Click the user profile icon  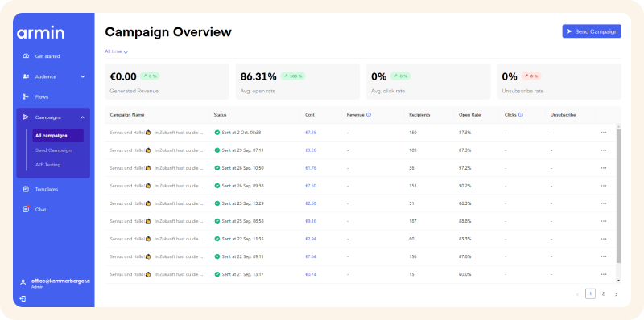pos(23,283)
